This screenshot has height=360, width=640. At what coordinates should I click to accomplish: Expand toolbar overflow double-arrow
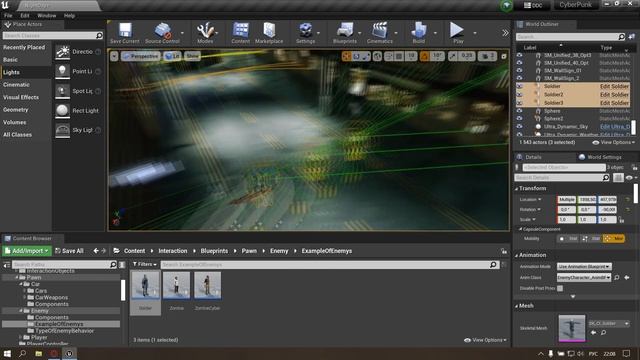coord(505,33)
